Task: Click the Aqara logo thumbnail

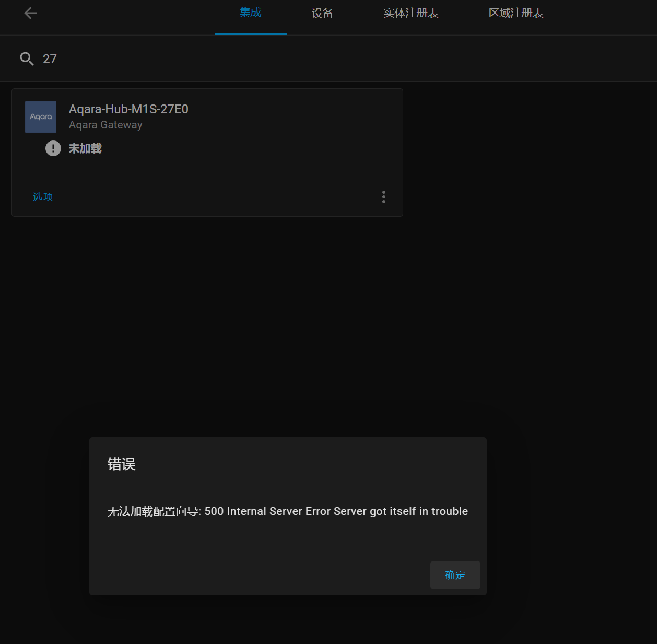Action: [x=40, y=116]
